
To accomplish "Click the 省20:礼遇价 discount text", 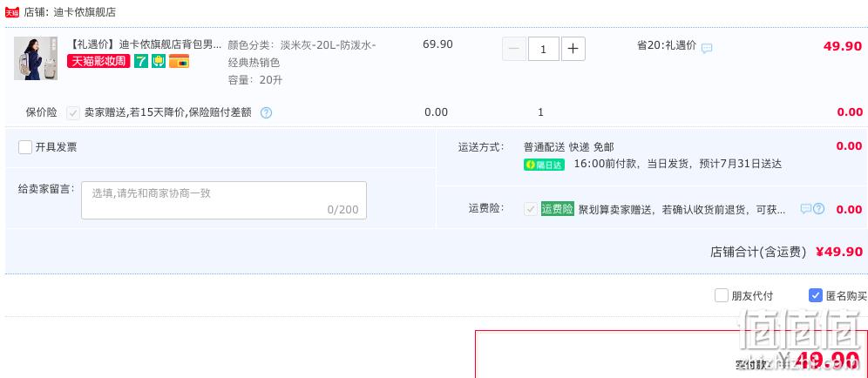I will pos(667,45).
